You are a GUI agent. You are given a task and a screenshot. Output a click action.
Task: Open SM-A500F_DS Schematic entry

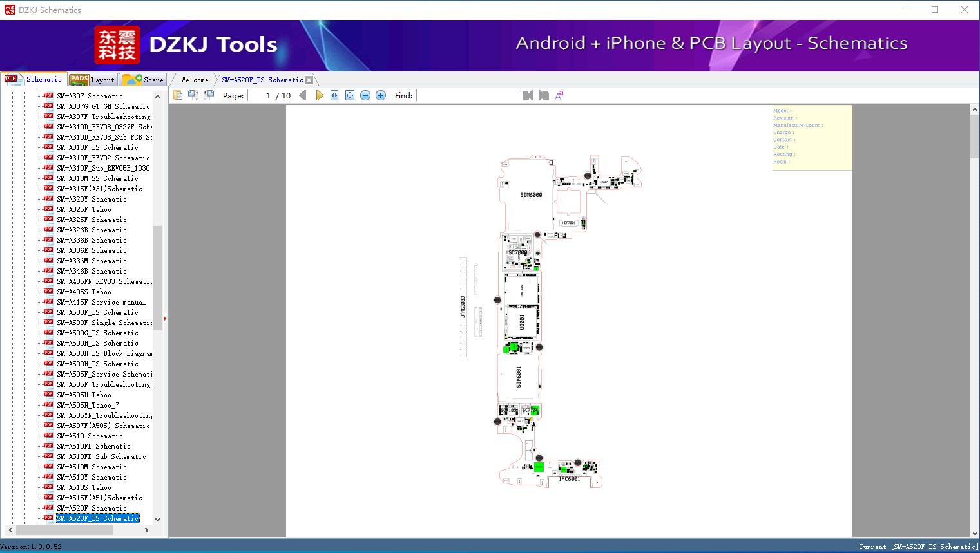point(97,312)
